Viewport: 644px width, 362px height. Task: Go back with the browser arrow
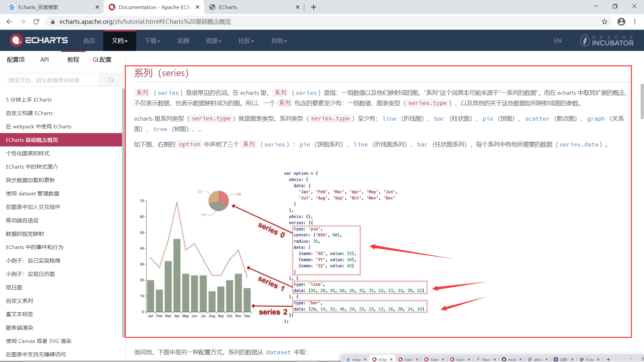(x=9, y=22)
